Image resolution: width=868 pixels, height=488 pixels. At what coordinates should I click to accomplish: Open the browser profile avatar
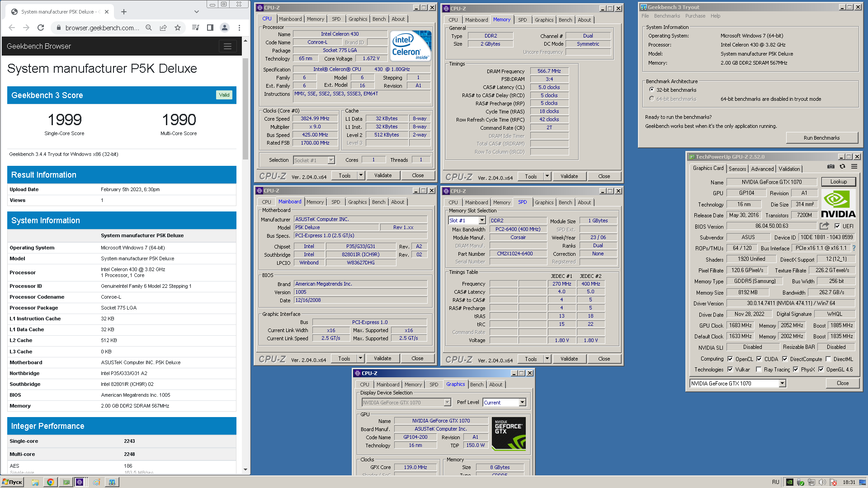tap(225, 28)
